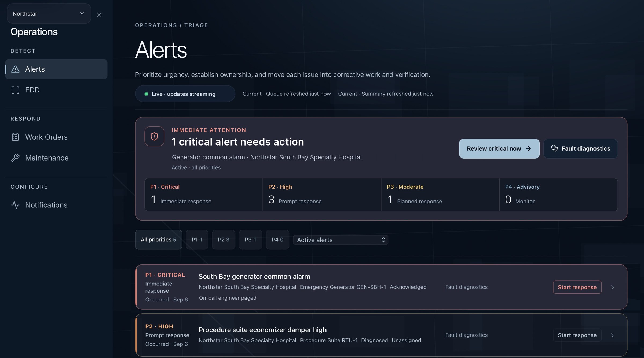This screenshot has height=358, width=644.
Task: Click the Live updates streaming pill
Action: [x=185, y=94]
